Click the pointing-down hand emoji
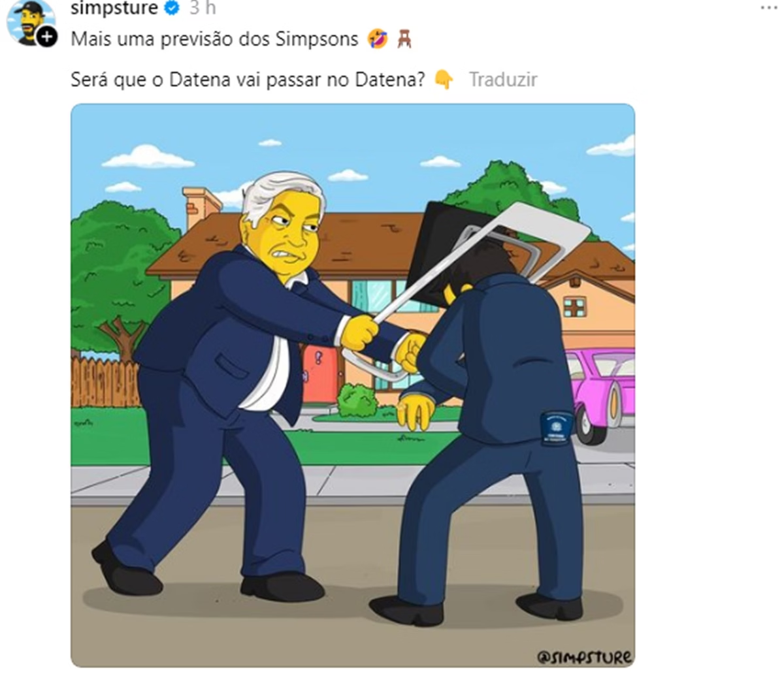 point(444,80)
